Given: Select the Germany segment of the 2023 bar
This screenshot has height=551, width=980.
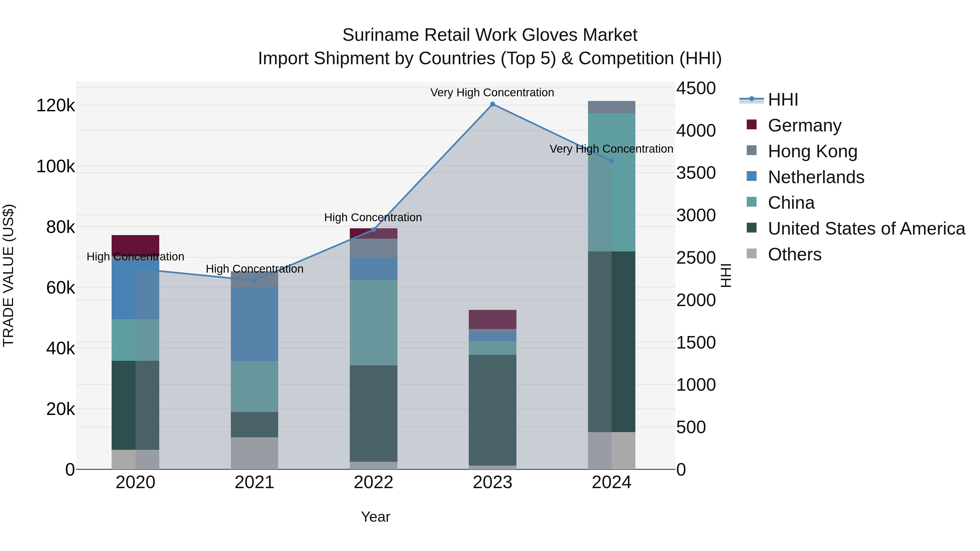Looking at the screenshot, I should (x=493, y=319).
